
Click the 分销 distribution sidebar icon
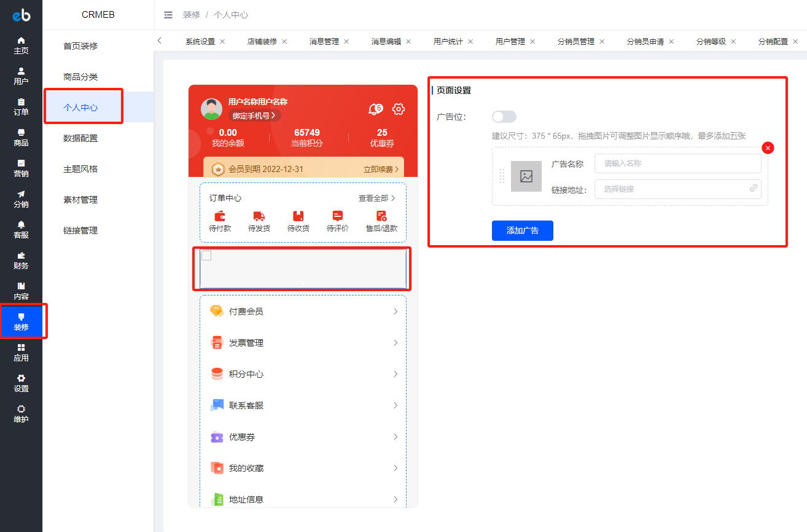[x=21, y=198]
